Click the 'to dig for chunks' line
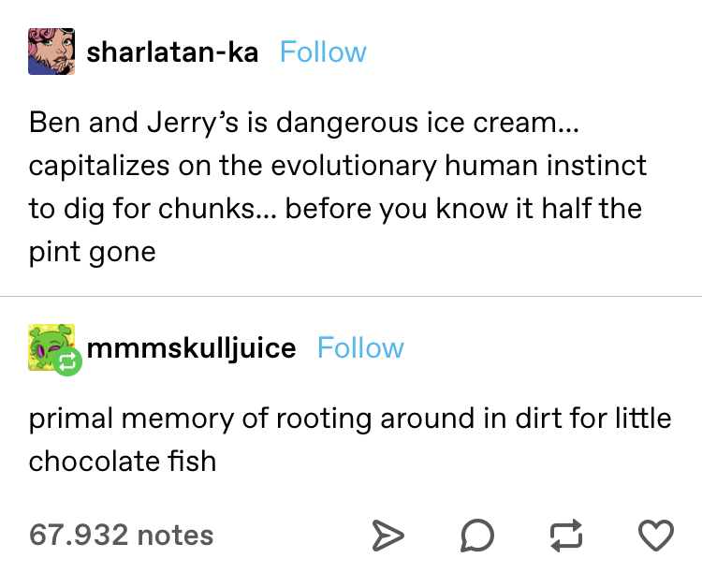The height and width of the screenshot is (588, 702). pos(335,209)
